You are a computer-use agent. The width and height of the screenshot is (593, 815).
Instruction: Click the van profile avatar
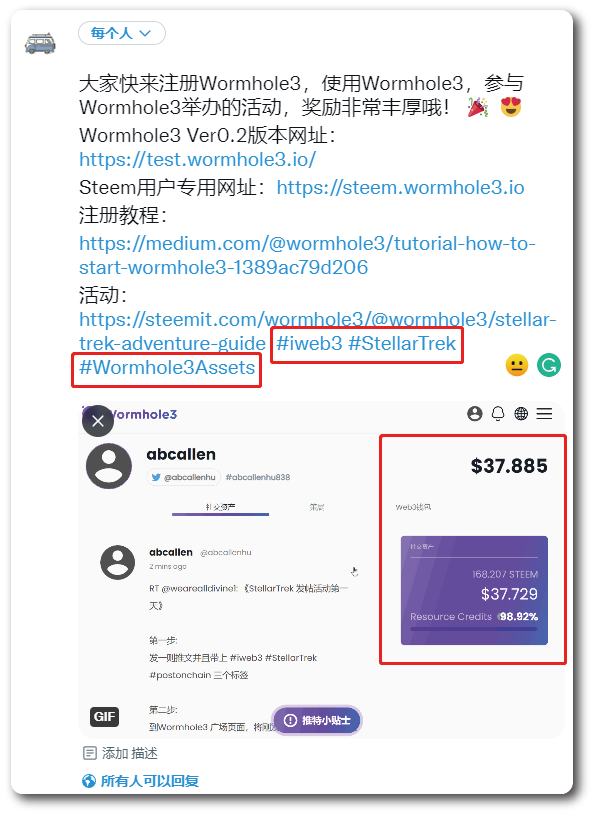coord(40,44)
